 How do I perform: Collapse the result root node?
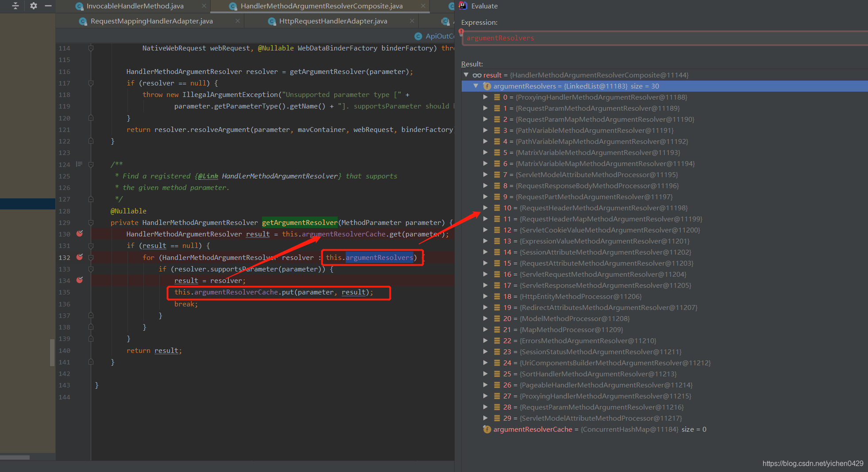[x=466, y=75]
